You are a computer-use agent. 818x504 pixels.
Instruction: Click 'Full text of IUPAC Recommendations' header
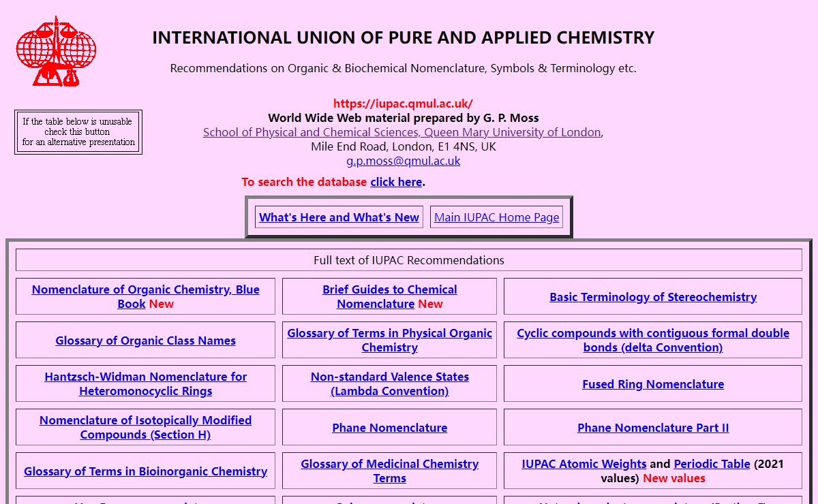point(409,260)
